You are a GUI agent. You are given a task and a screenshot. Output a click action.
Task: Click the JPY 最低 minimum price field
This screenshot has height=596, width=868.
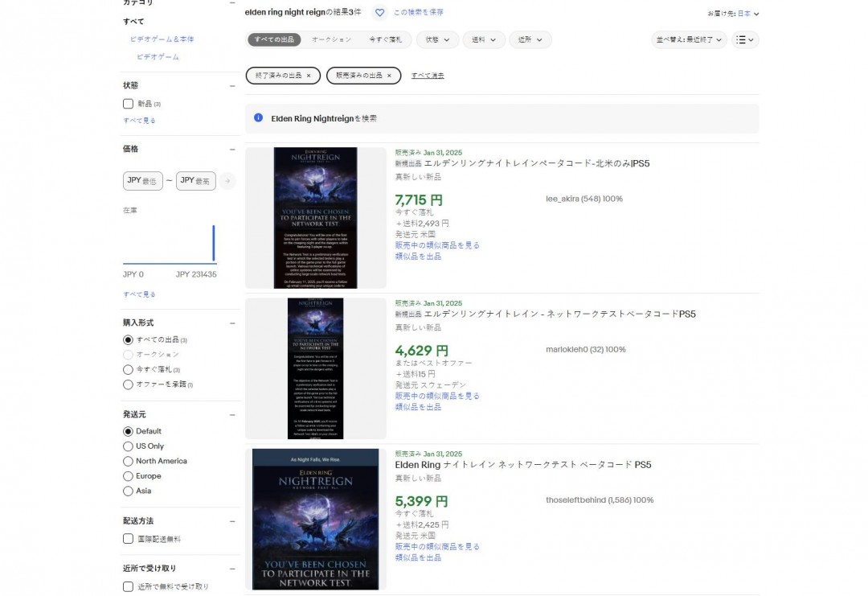tap(143, 181)
